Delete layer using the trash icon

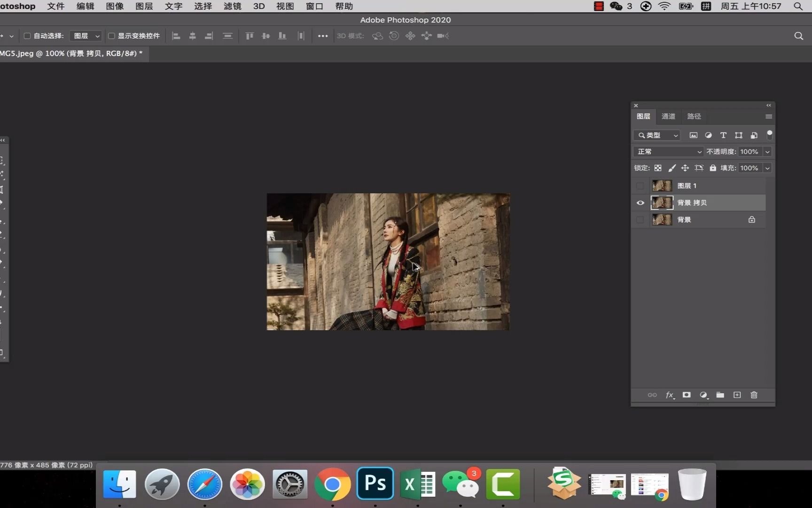coord(754,395)
